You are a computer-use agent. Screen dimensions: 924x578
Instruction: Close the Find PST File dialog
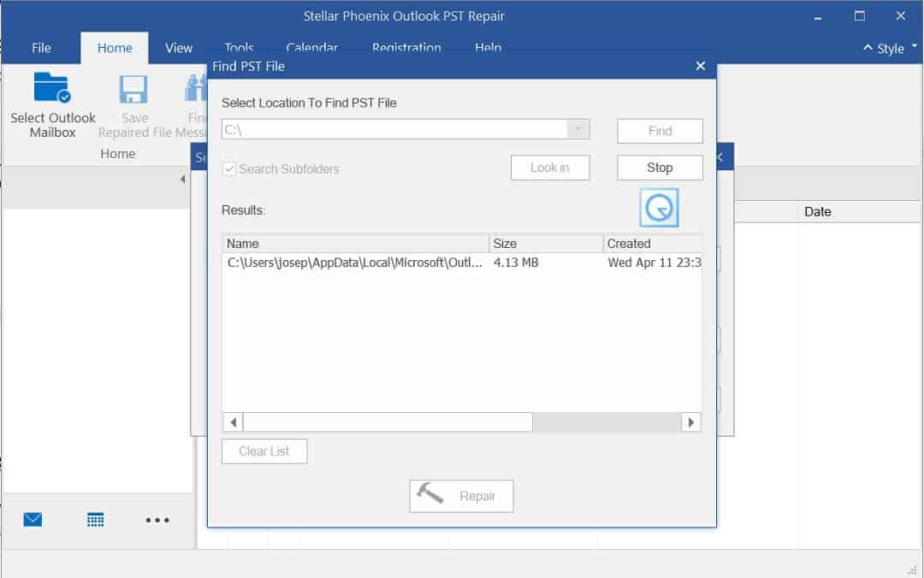700,66
